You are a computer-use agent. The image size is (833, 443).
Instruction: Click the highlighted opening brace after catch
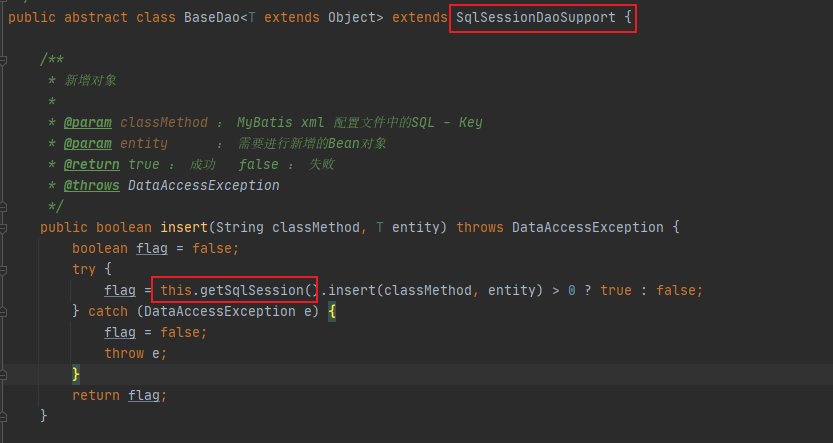point(332,311)
